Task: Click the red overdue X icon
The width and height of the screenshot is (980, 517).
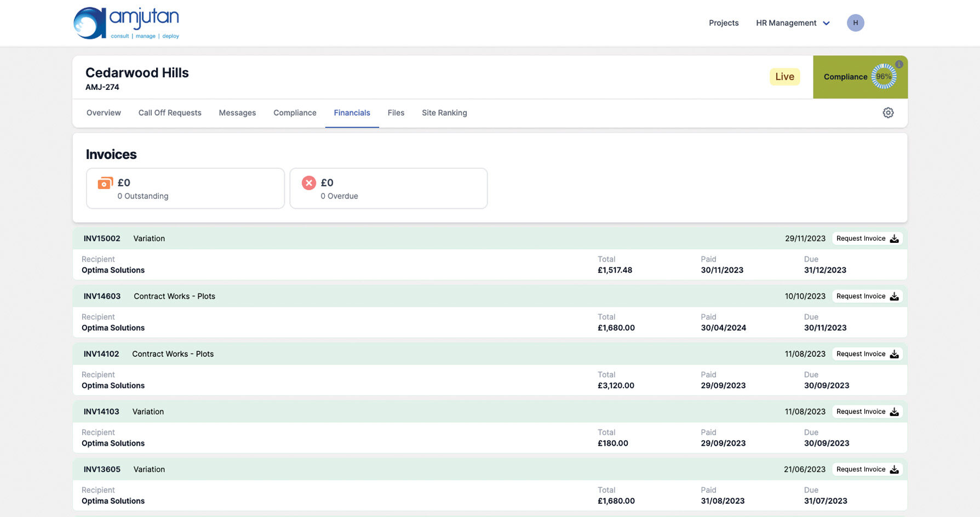Action: pyautogui.click(x=309, y=183)
